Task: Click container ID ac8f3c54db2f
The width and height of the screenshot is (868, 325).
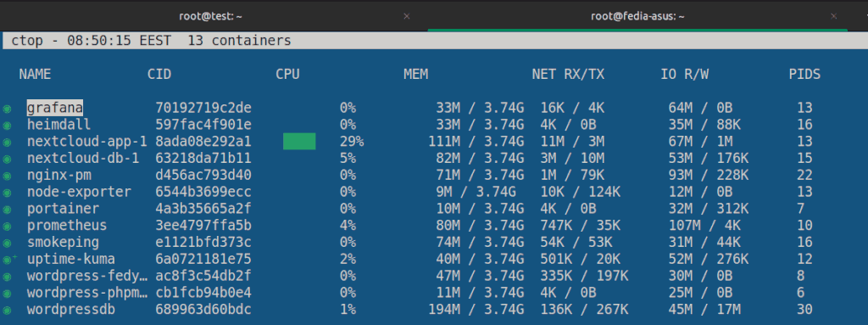Action: (203, 276)
